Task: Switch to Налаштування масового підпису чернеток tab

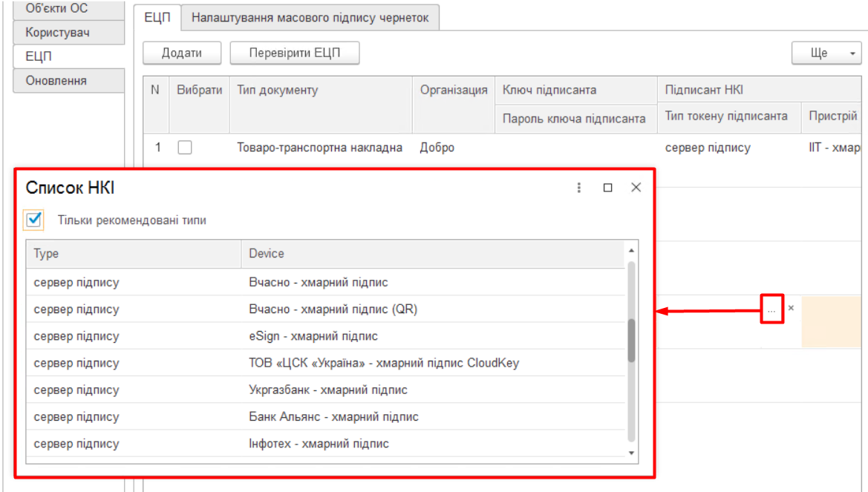Action: coord(310,18)
